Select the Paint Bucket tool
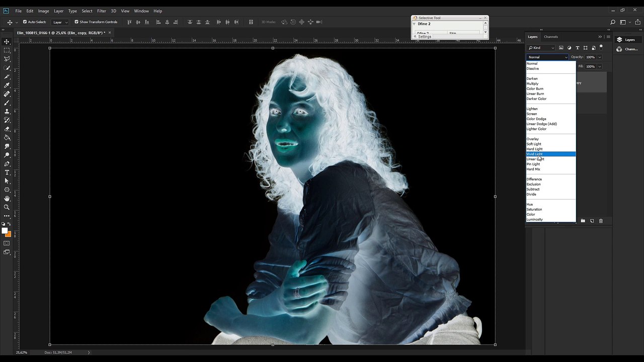Screen dimensions: 644x362 [7, 137]
